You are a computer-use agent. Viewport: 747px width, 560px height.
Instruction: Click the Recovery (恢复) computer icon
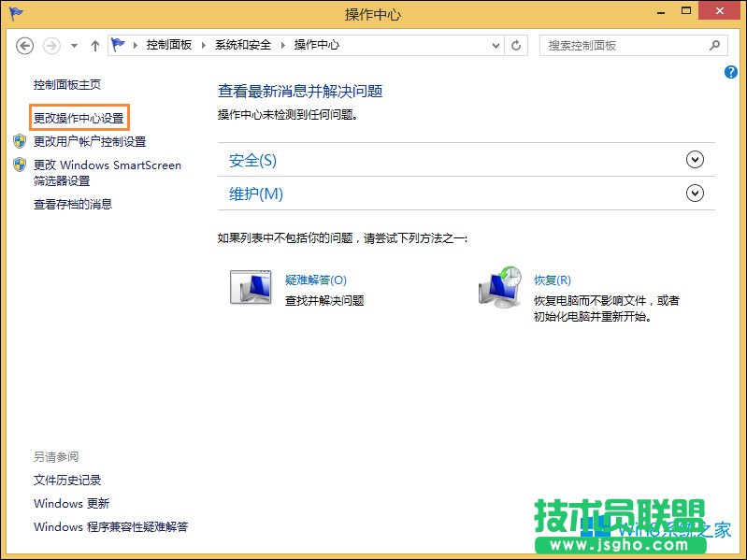[x=500, y=286]
